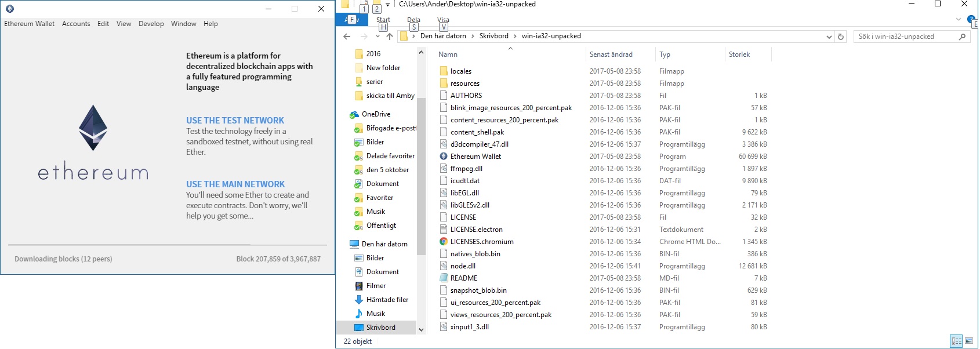Click USE THE TEST NETWORK link
This screenshot has width=980, height=349.
click(x=235, y=121)
